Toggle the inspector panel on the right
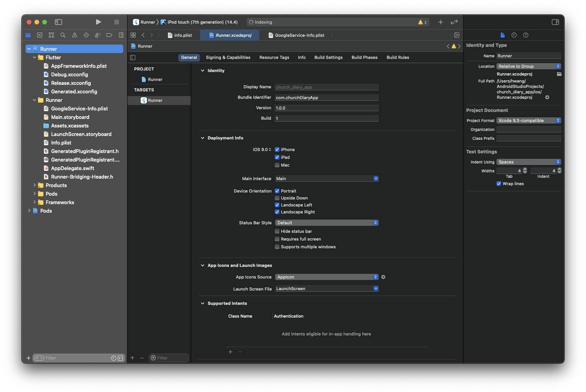This screenshot has height=392, width=586. pos(555,22)
